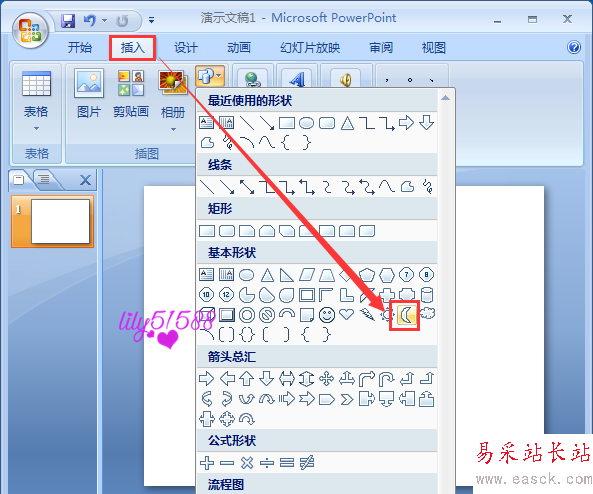This screenshot has width=593, height=494.
Task: Open the 插入 ribbon tab
Action: click(x=133, y=48)
